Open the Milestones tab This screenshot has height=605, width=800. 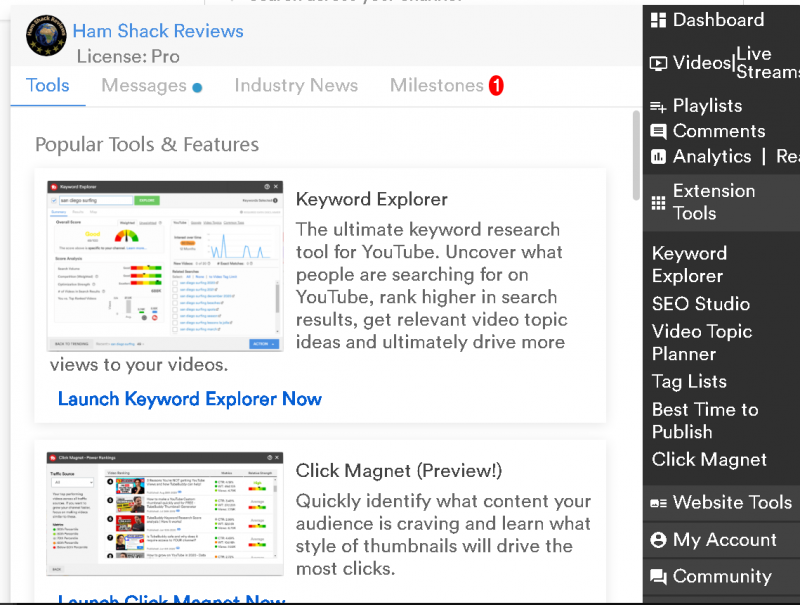click(x=437, y=86)
